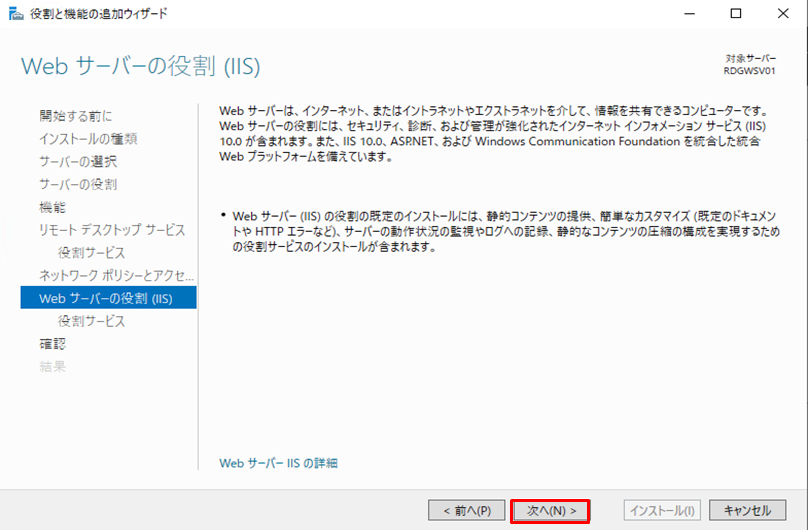Viewport: 808px width, 530px height.
Task: Maximize the wizard window
Action: pos(737,14)
